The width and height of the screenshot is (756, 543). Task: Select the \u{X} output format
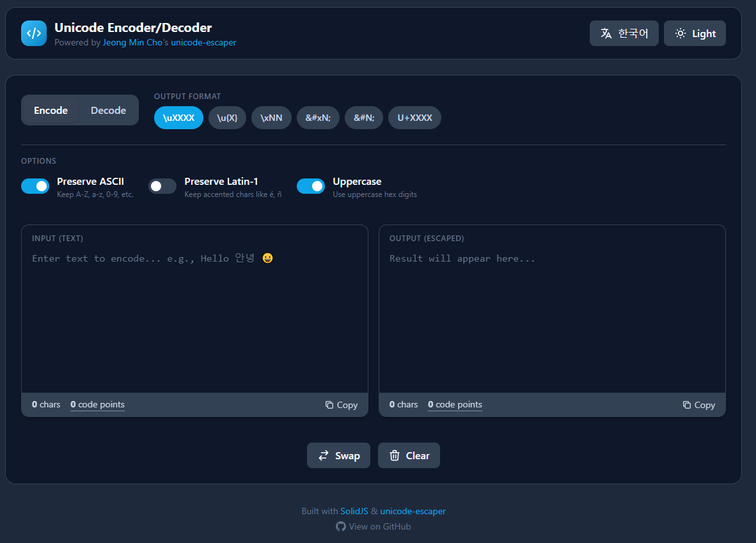(227, 118)
